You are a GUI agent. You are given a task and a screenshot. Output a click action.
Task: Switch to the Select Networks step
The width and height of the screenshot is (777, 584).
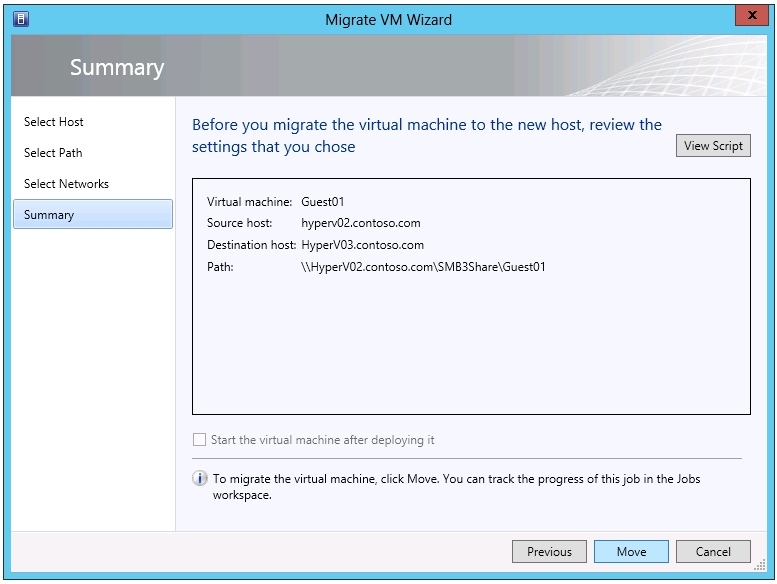click(66, 184)
